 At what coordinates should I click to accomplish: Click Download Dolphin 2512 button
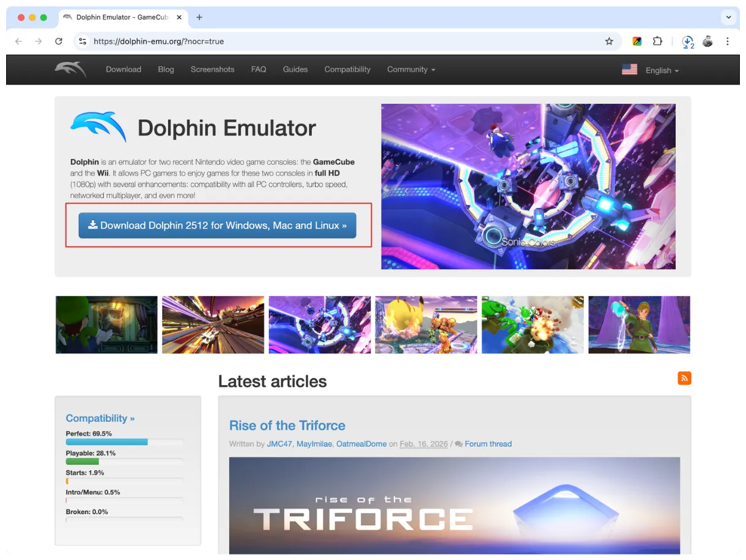(x=217, y=226)
